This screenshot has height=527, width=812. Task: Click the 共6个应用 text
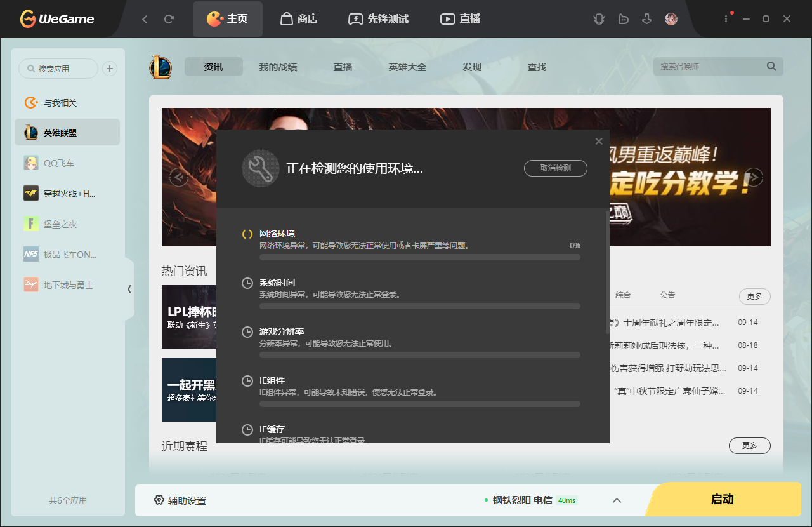[x=68, y=500]
